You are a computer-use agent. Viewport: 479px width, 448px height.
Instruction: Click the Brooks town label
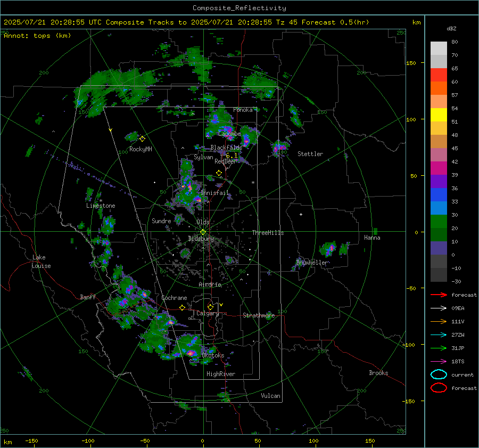point(378,373)
